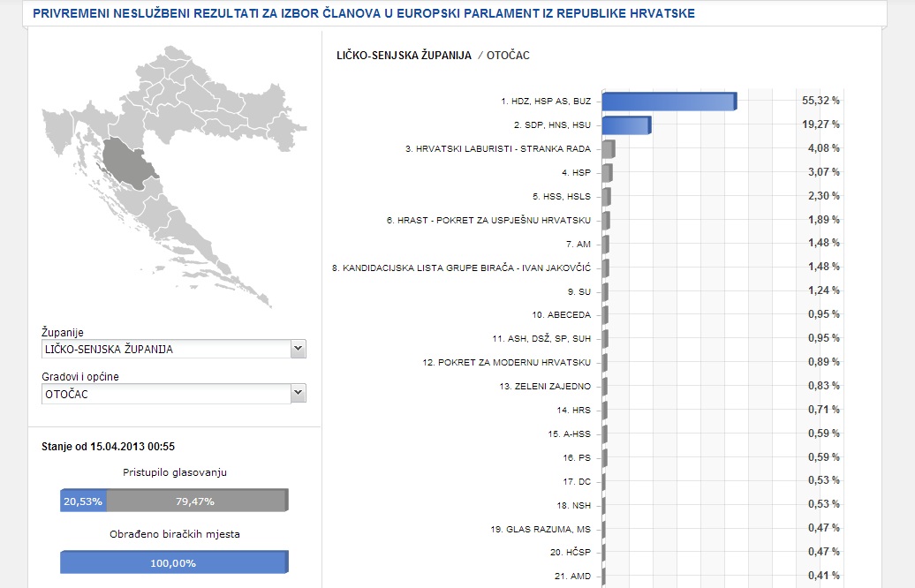915x588 pixels.
Task: Click the page title heading about Europski Parlament
Action: pos(364,13)
